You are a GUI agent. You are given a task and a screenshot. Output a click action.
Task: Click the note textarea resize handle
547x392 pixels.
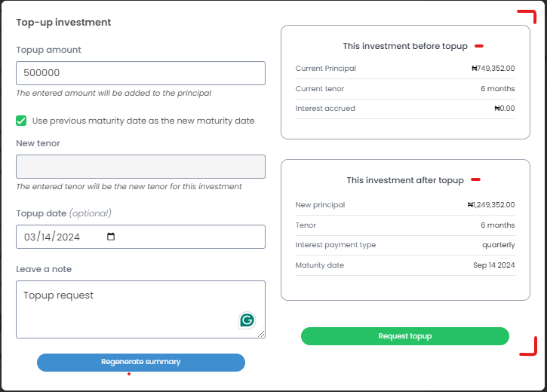[261, 334]
